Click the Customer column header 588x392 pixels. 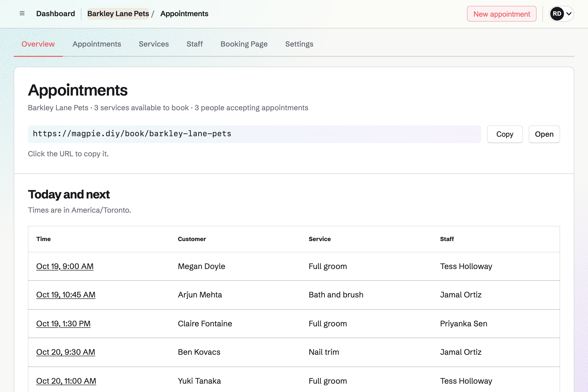click(192, 239)
